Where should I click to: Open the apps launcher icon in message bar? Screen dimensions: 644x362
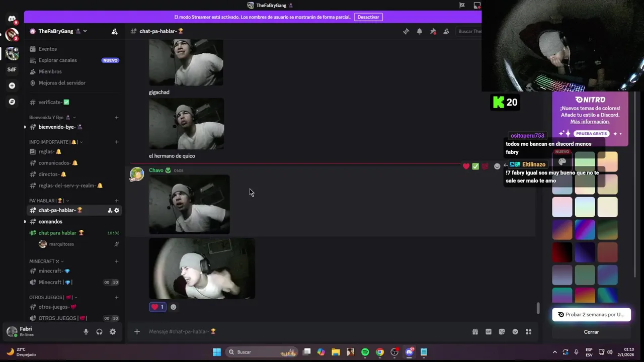tap(528, 331)
